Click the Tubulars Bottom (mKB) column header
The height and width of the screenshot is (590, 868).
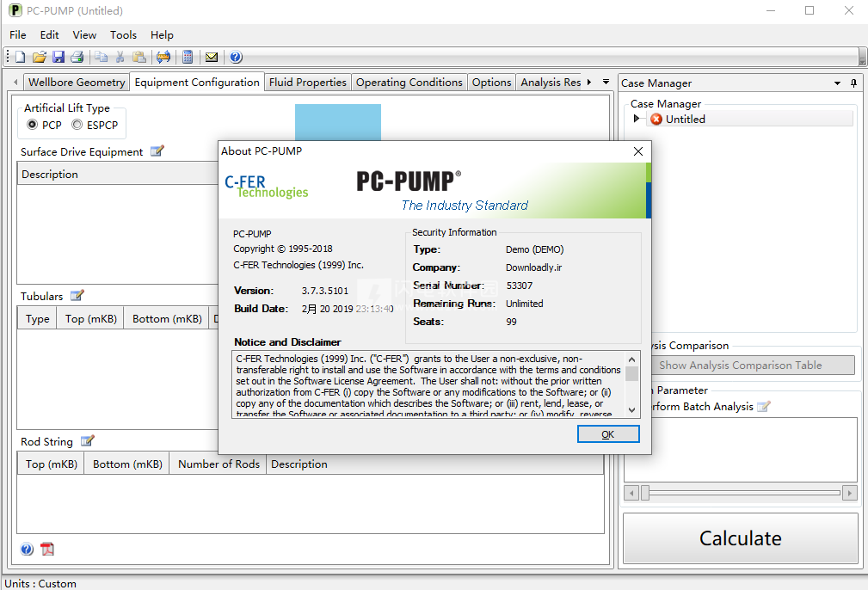tap(167, 319)
